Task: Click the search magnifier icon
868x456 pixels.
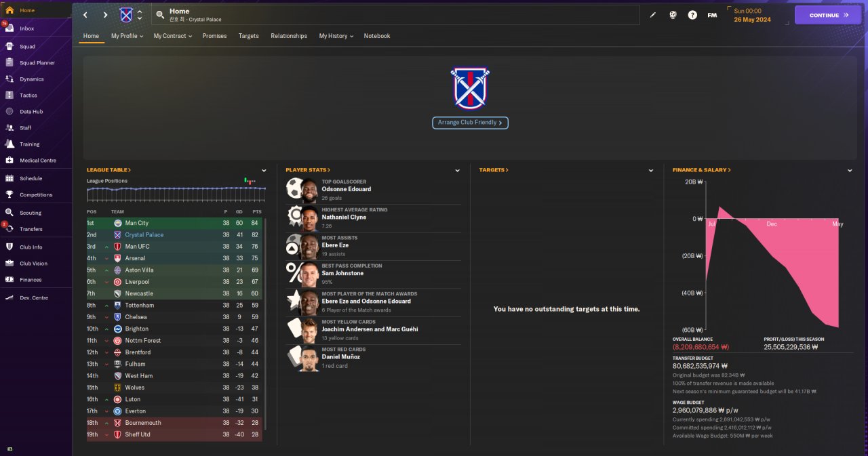Action: click(160, 14)
